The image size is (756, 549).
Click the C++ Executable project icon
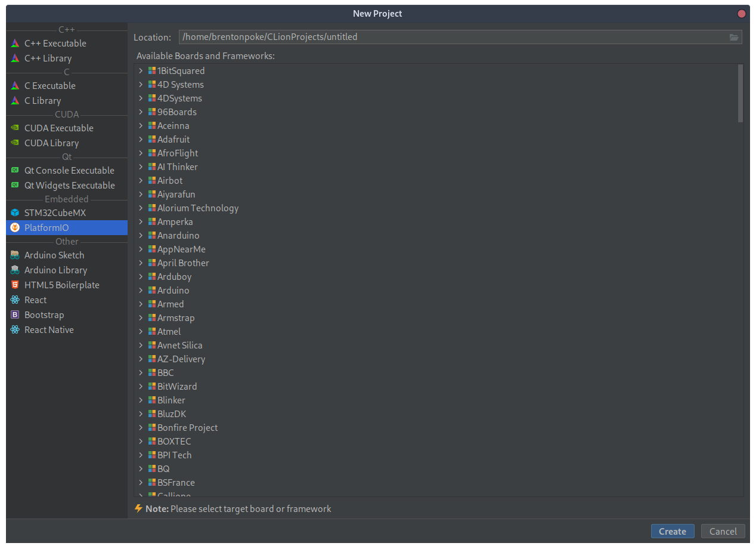coord(15,44)
